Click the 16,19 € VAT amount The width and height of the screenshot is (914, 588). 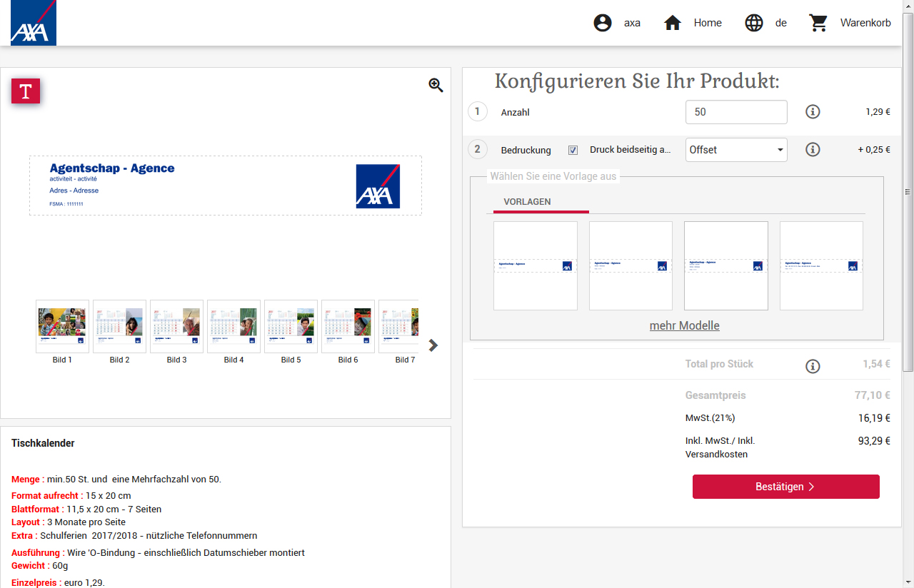[x=874, y=417]
